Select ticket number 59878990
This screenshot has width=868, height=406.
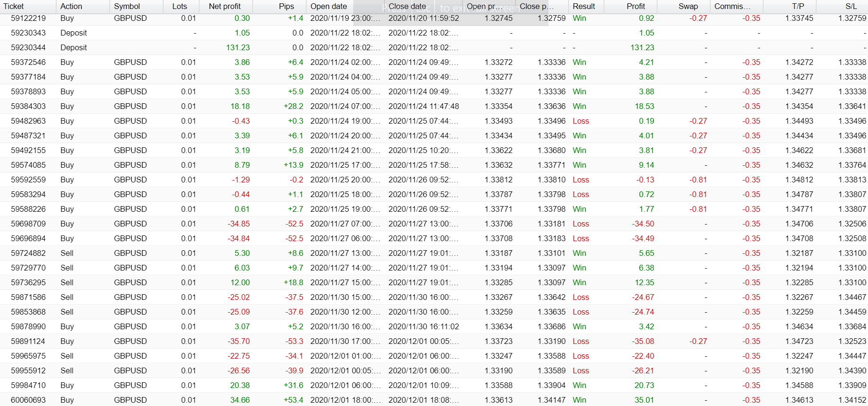pos(28,326)
